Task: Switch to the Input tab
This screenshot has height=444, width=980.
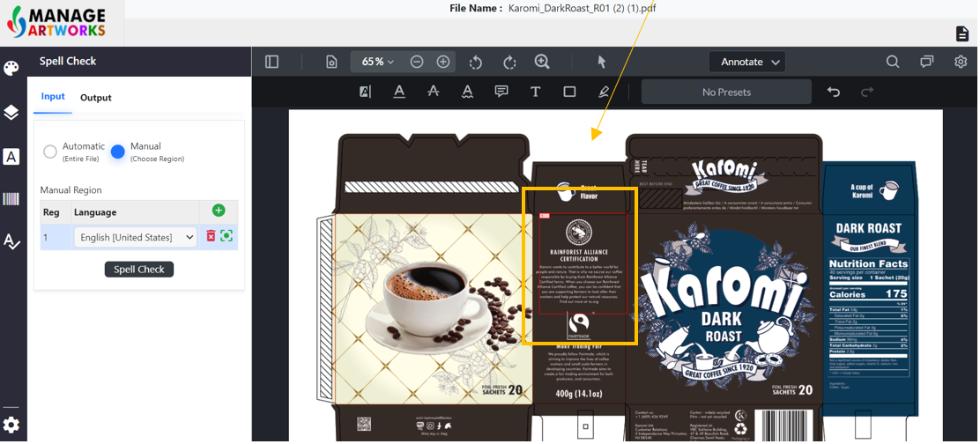Action: point(53,96)
